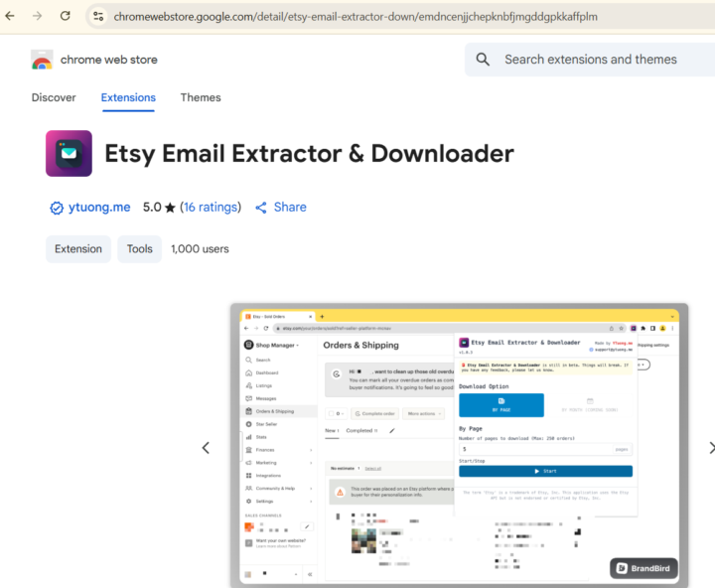Image resolution: width=715 pixels, height=588 pixels.
Task: Open the extension preview screenshot
Action: [x=459, y=445]
